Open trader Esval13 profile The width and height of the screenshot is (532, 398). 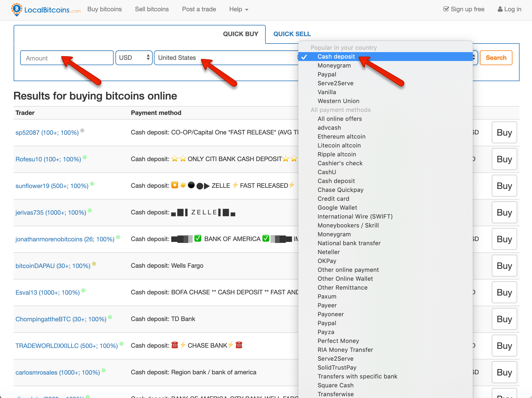point(47,293)
